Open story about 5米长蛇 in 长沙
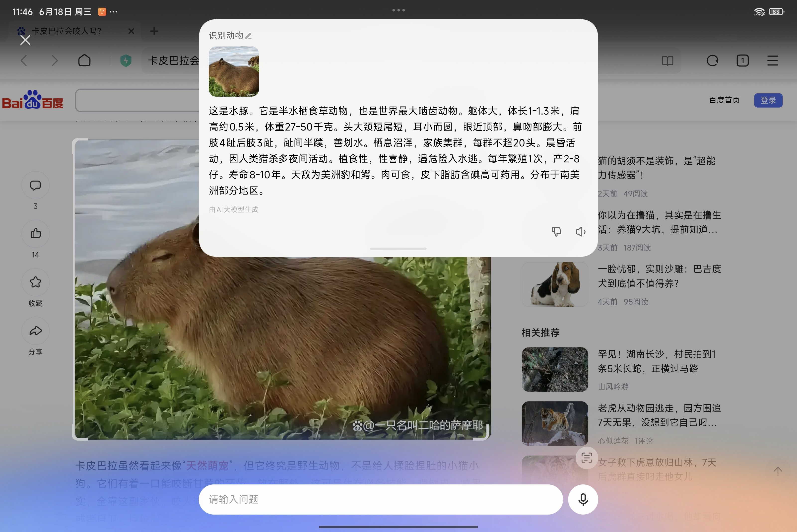The width and height of the screenshot is (797, 532). click(657, 361)
